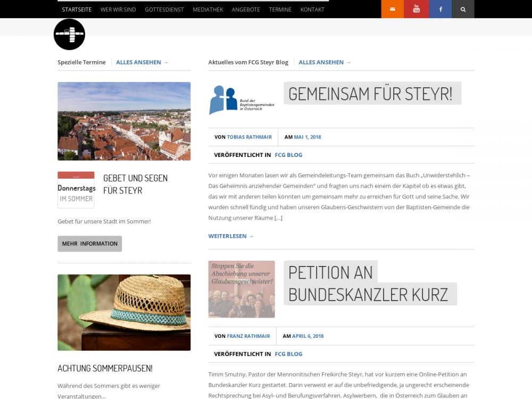Open the Startseite menu item
532x399 pixels.
click(x=77, y=10)
